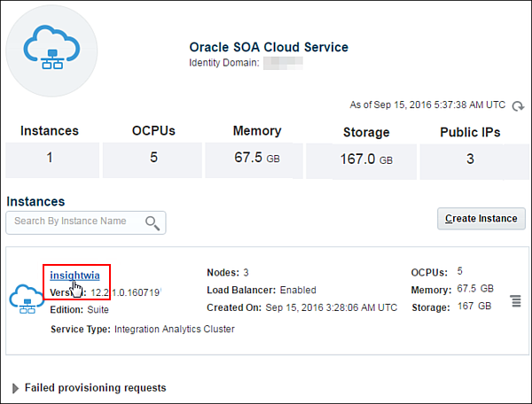Select the Public IPs summary tile
This screenshot has width=532, height=404.
pyautogui.click(x=470, y=159)
